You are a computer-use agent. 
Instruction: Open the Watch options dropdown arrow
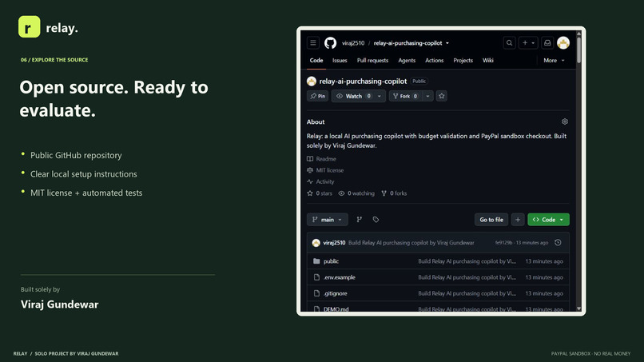click(379, 96)
